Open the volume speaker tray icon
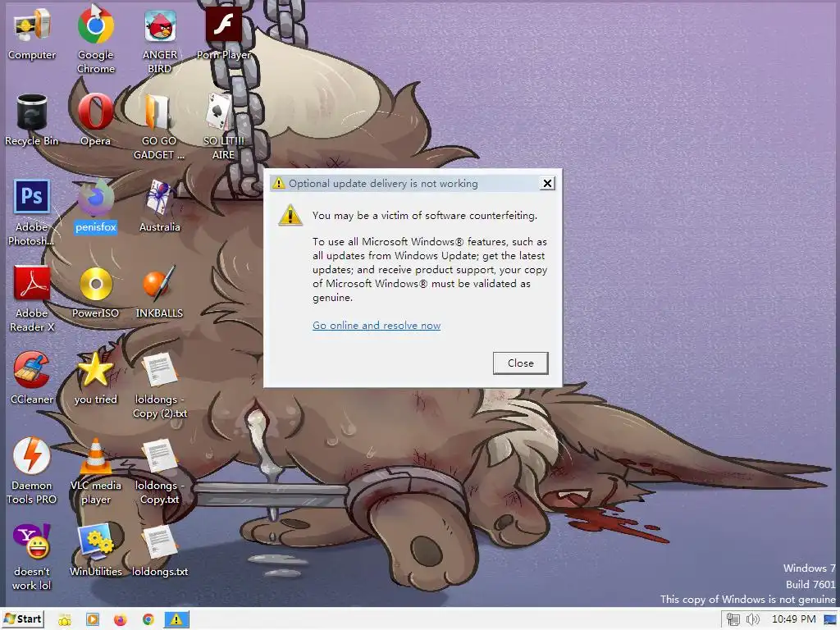 coord(753,620)
